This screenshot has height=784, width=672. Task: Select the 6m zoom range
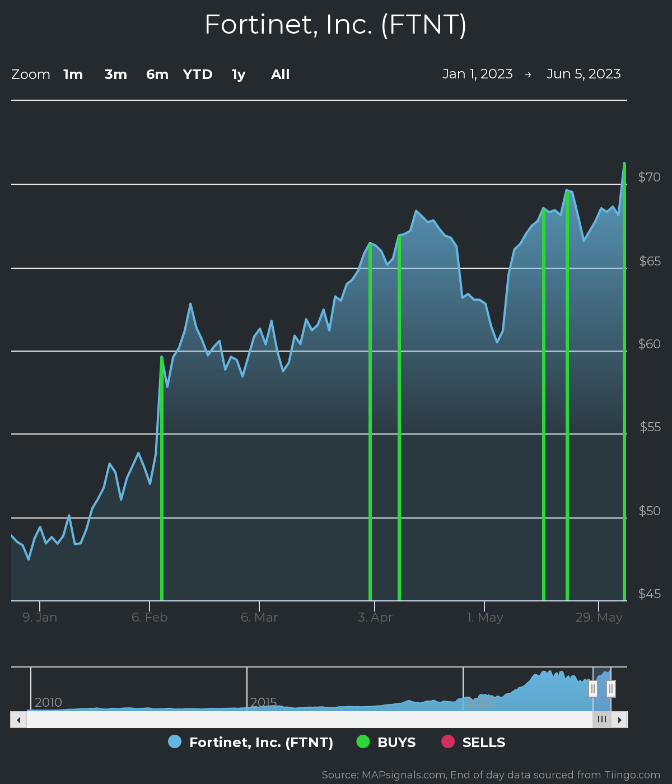(157, 74)
